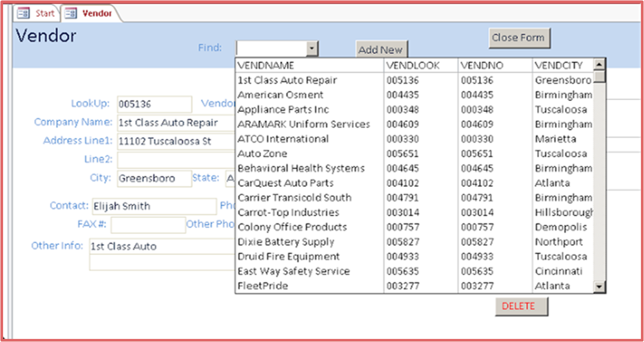
Task: Pick 'Druid Fire Equipment' vendor row
Action: (414, 256)
